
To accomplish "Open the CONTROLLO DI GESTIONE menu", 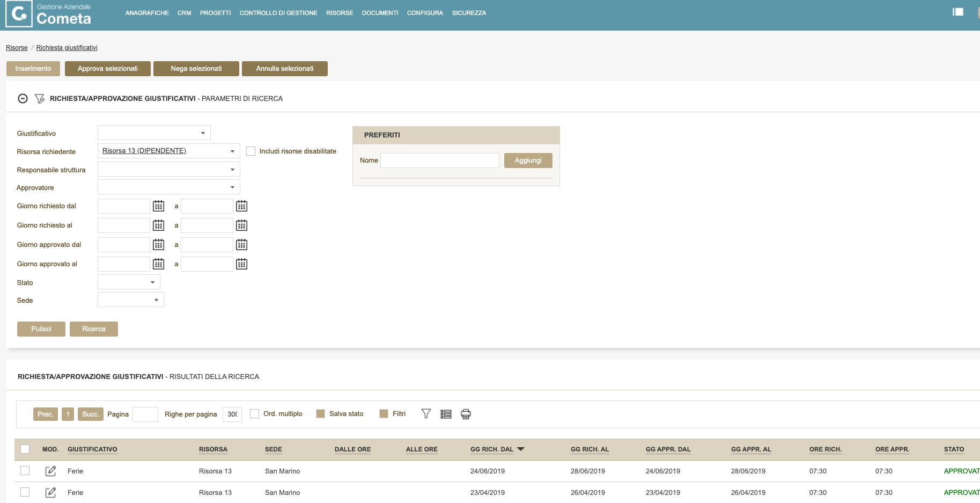I will click(x=278, y=13).
